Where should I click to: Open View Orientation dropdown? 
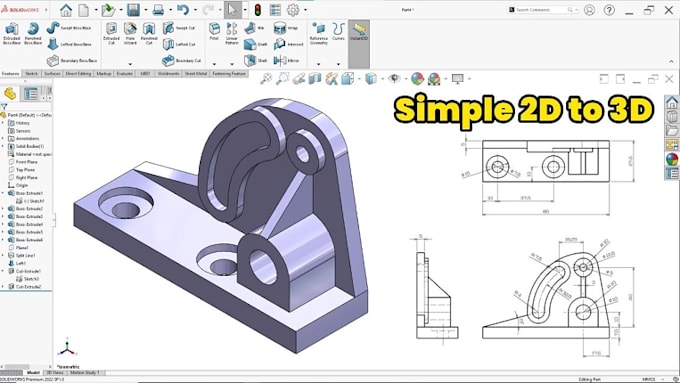(x=359, y=79)
